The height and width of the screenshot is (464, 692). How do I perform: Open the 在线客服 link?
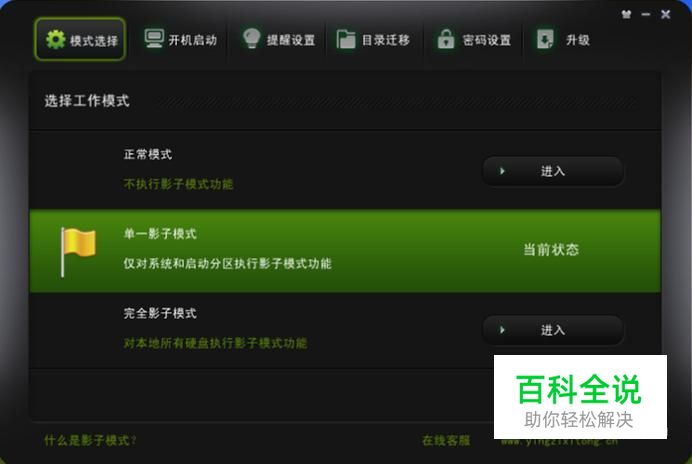(x=446, y=440)
